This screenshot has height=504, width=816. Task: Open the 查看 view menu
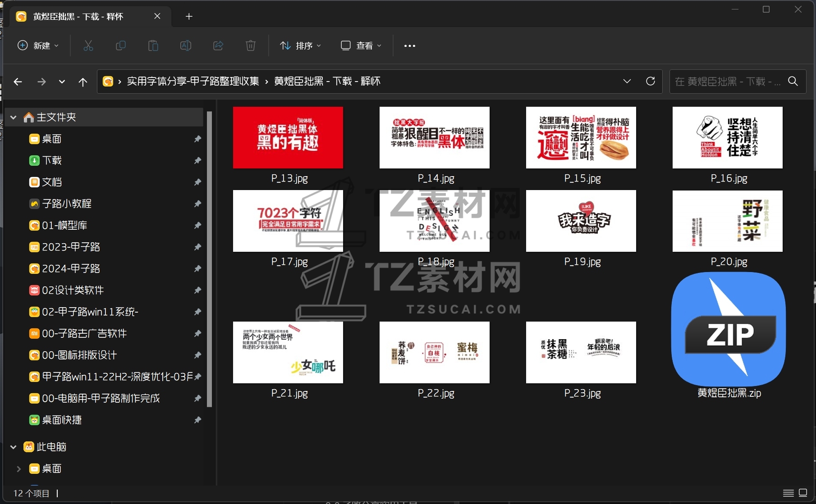361,45
